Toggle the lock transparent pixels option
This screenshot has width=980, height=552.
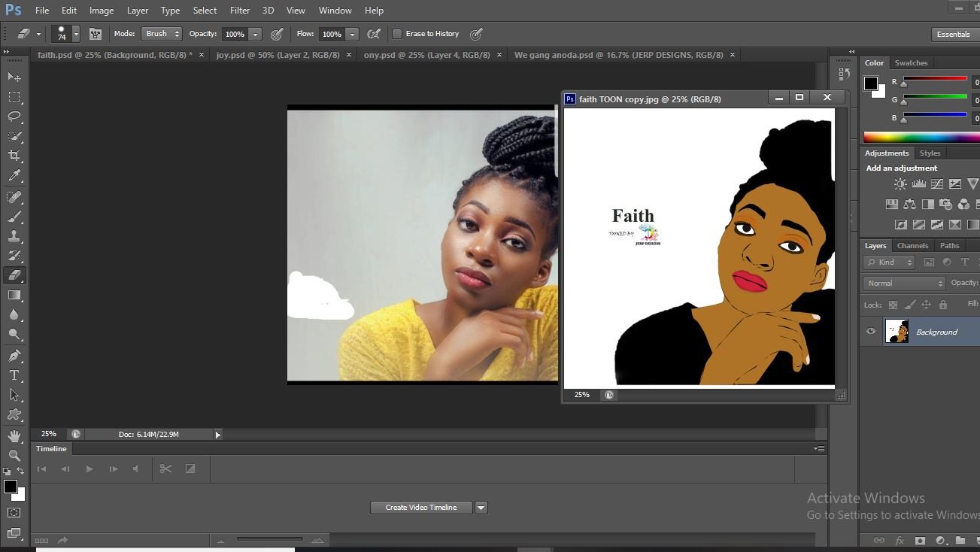893,305
